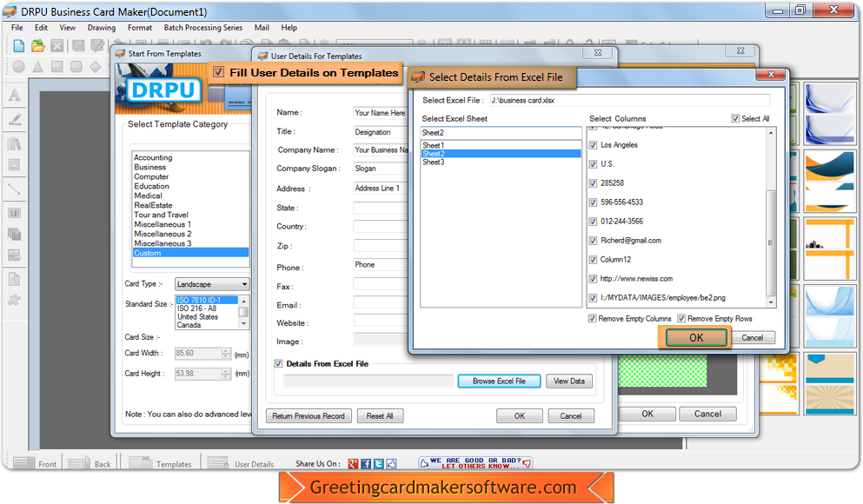Image resolution: width=863 pixels, height=504 pixels.
Task: Click the Return Previous Record button
Action: 309,416
